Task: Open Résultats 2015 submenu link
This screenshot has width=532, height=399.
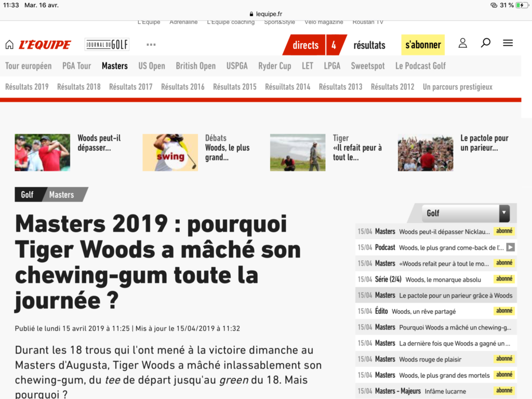Action: pyautogui.click(x=235, y=87)
